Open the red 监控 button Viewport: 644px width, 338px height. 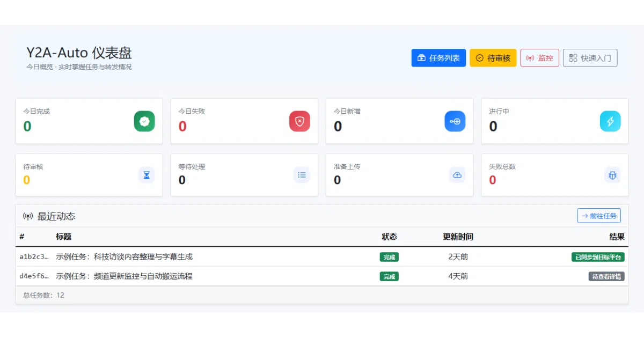(x=540, y=58)
